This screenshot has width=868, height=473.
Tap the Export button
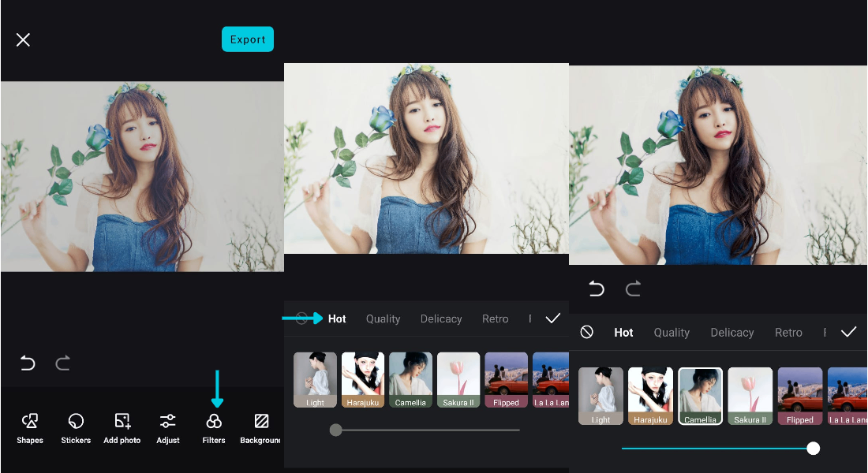248,39
